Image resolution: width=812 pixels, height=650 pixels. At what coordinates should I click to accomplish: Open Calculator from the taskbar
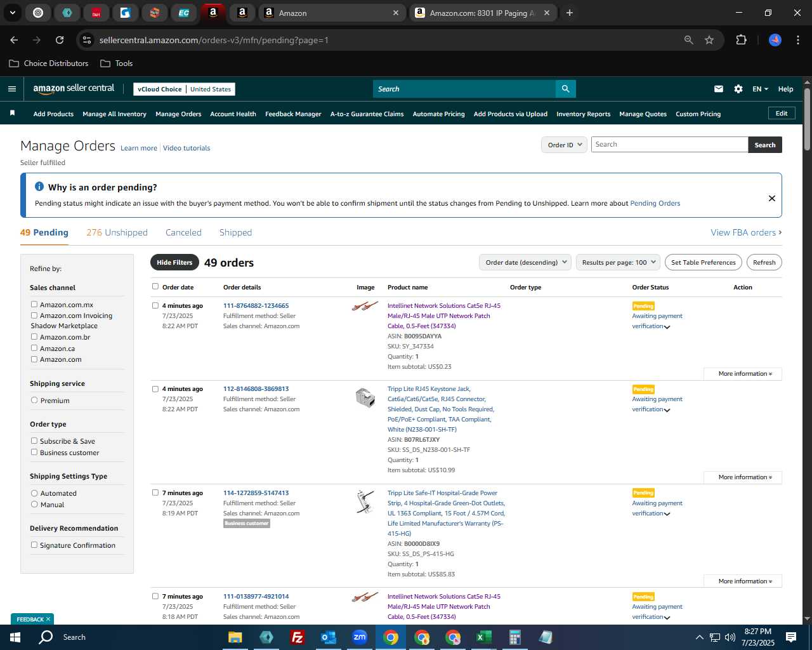515,637
